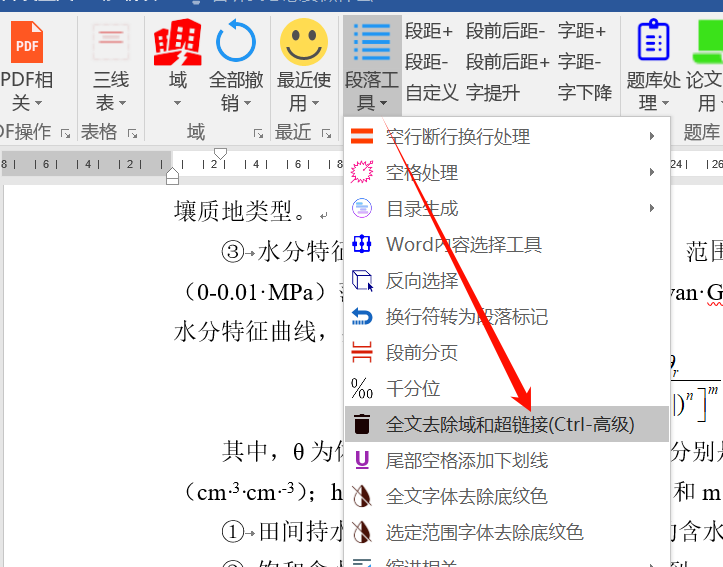
Task: Click the 段距- button
Action: click(x=427, y=62)
